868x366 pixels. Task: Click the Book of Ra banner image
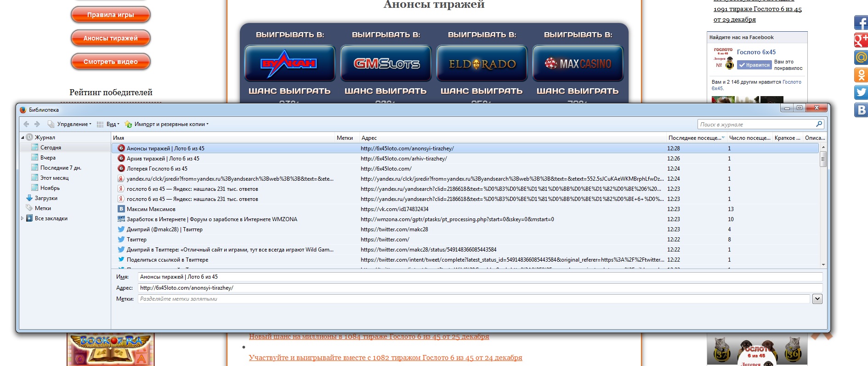pyautogui.click(x=111, y=349)
